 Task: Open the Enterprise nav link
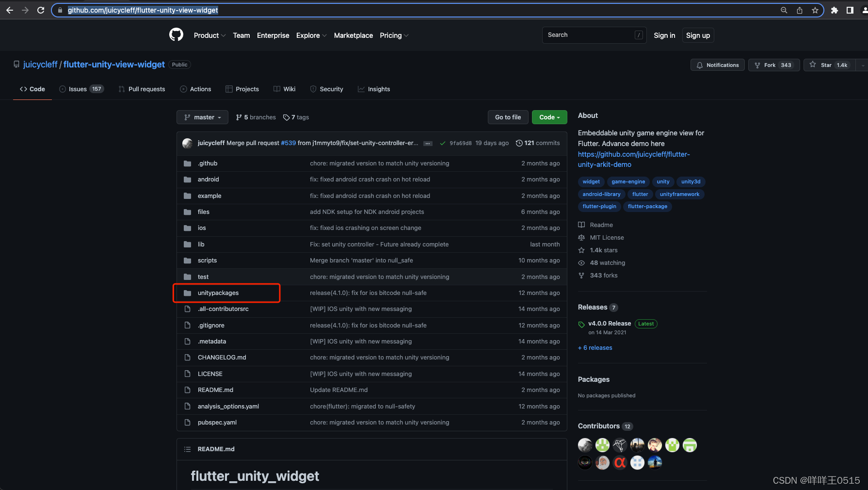(x=273, y=35)
